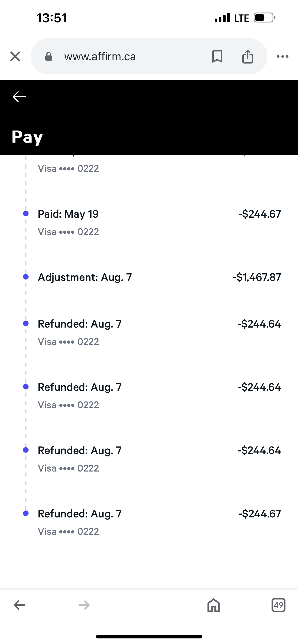Tap browser back arrow at bottom
Screen dimensions: 298x644
(19, 605)
